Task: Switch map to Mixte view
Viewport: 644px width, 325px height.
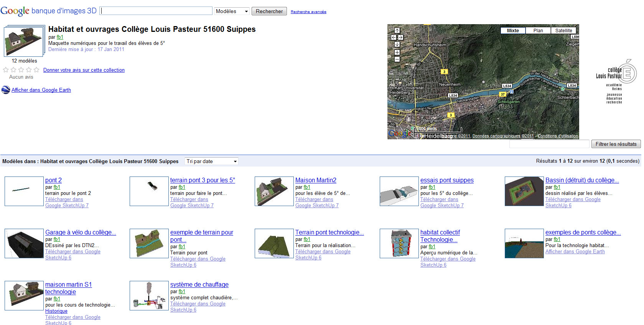Action: coord(513,30)
